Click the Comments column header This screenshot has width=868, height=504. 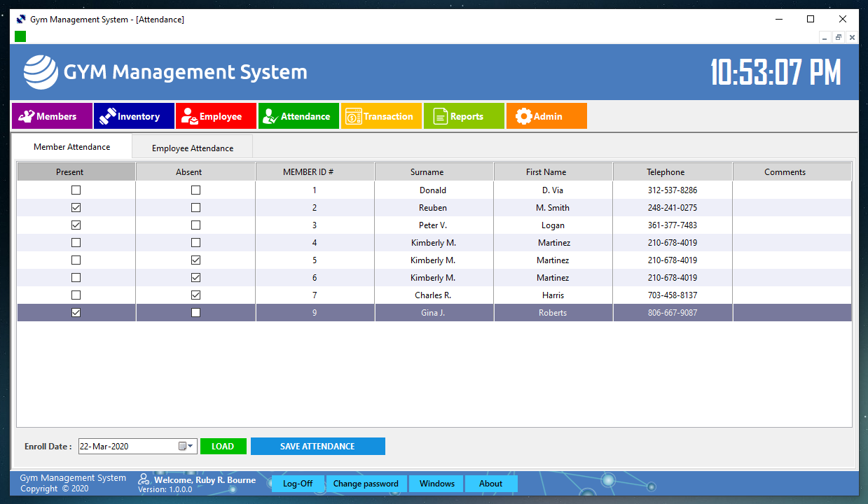[792, 172]
